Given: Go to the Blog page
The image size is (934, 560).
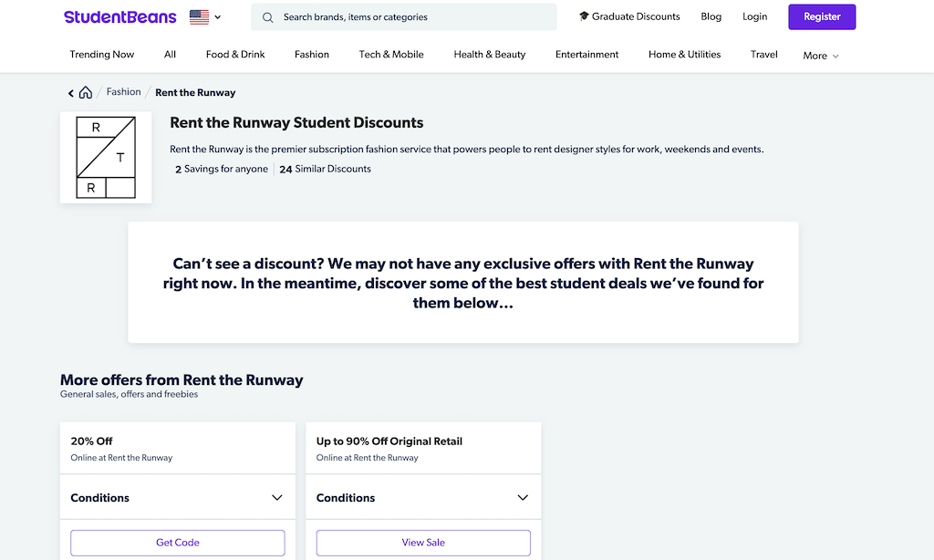Looking at the screenshot, I should click(711, 16).
